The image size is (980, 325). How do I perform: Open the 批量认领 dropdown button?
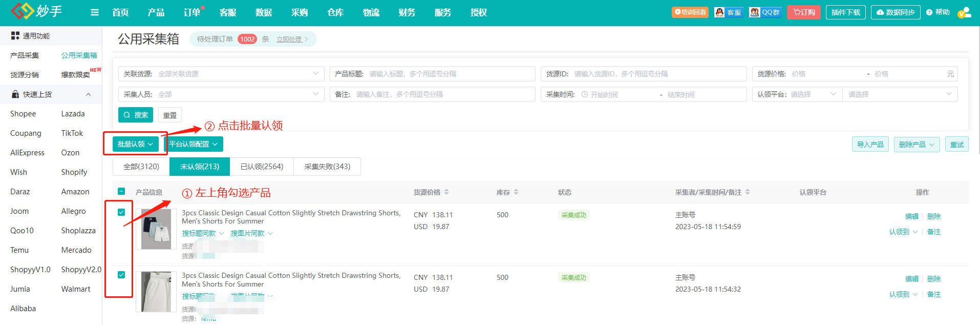pyautogui.click(x=135, y=144)
